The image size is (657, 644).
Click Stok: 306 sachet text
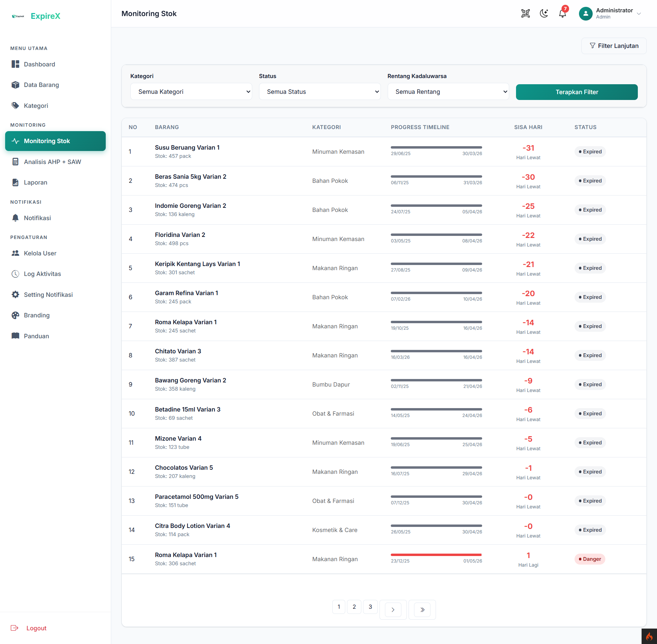point(175,564)
